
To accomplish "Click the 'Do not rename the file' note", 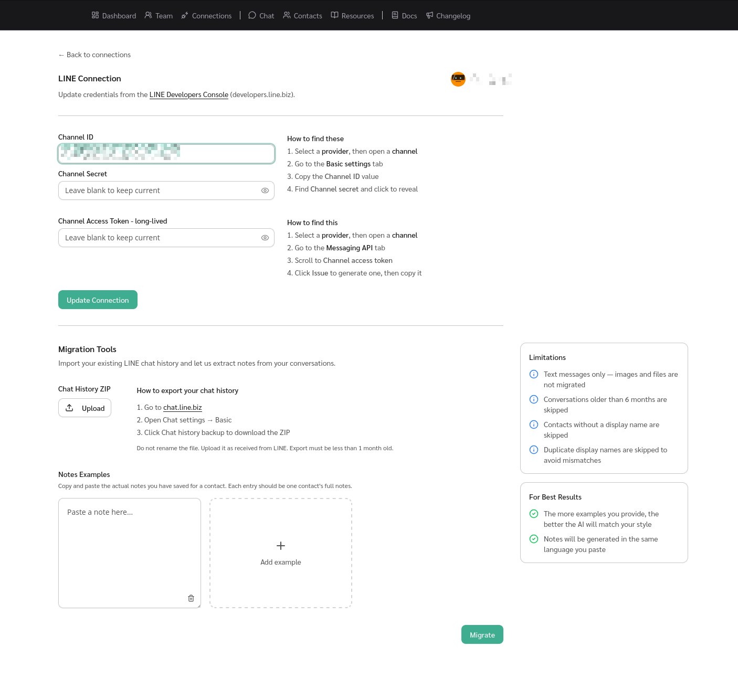I will tap(265, 448).
